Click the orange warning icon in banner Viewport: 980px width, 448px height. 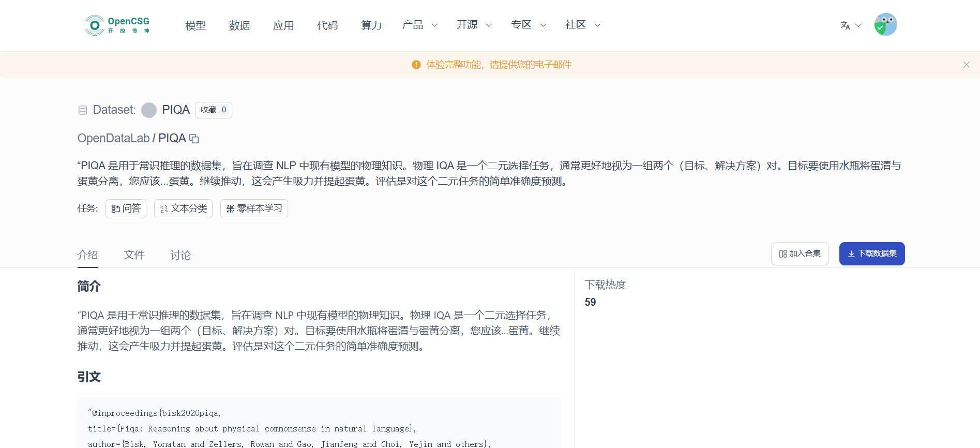point(416,65)
